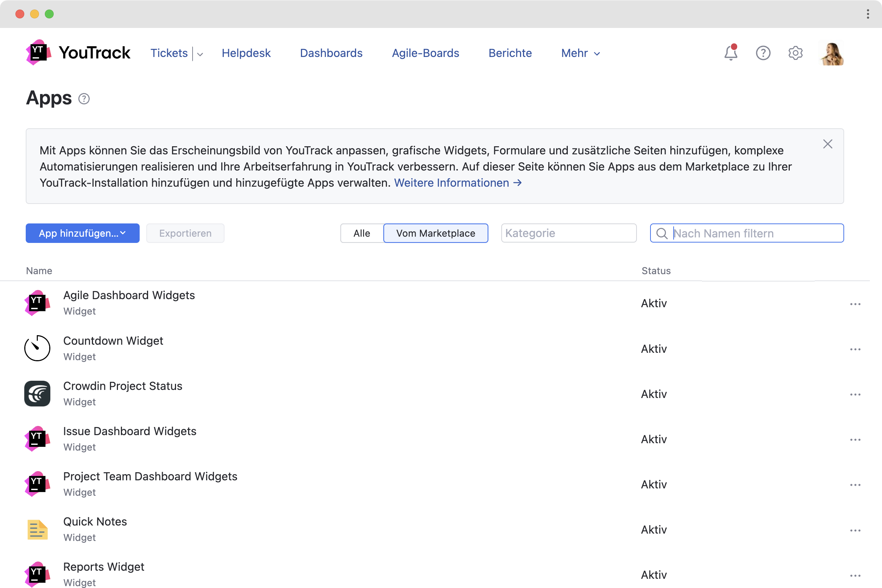Go to Berichte
This screenshot has height=588, width=882.
510,53
